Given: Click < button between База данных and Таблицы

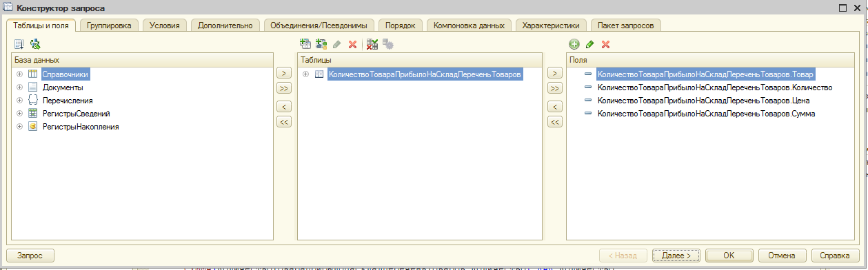Looking at the screenshot, I should tap(283, 107).
